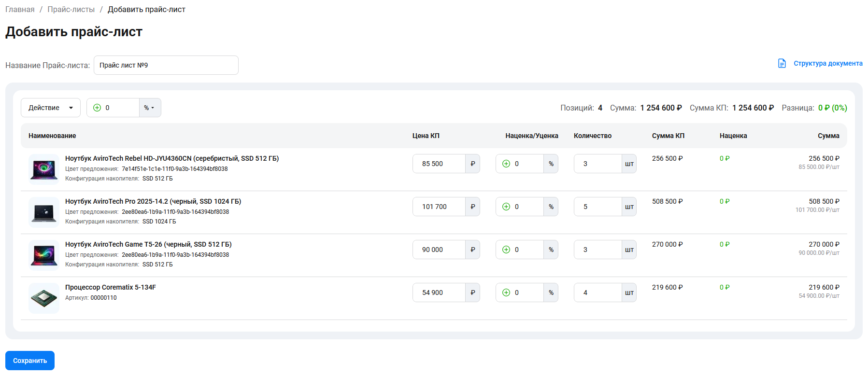Edit quantity field for AviroTech Pro laptop
Image resolution: width=868 pixels, height=376 pixels.
click(x=598, y=207)
